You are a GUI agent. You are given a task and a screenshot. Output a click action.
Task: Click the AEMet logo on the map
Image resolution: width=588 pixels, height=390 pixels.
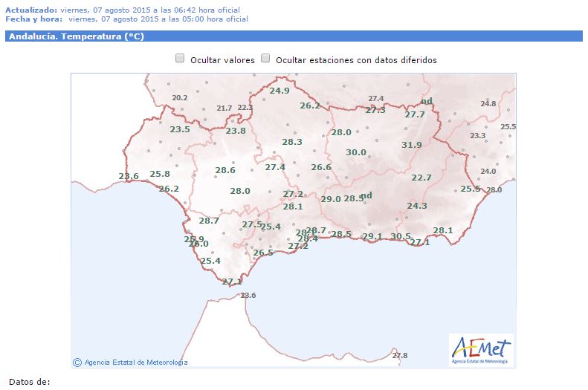481,349
